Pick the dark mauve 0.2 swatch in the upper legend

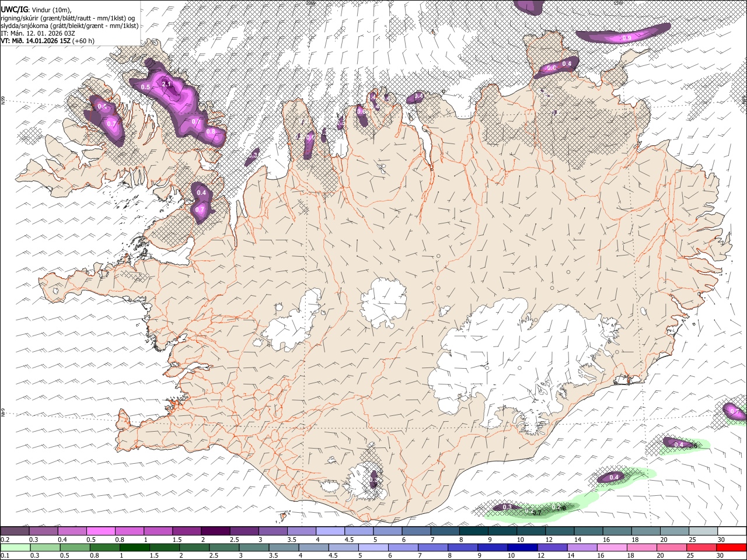click(15, 531)
